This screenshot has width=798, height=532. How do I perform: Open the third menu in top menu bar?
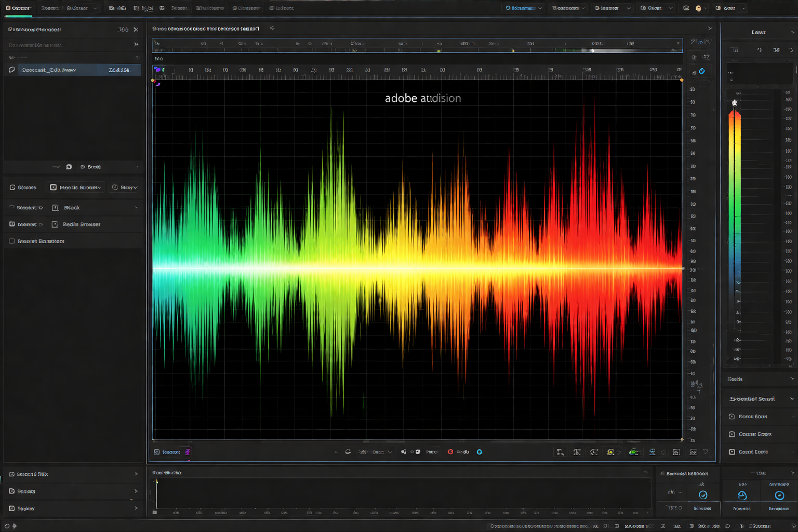point(77,8)
